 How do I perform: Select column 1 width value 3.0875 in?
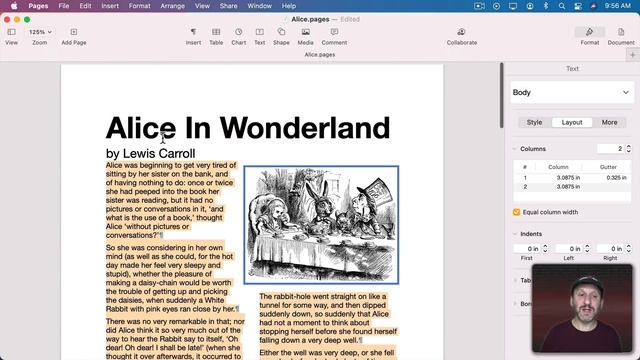(568, 178)
